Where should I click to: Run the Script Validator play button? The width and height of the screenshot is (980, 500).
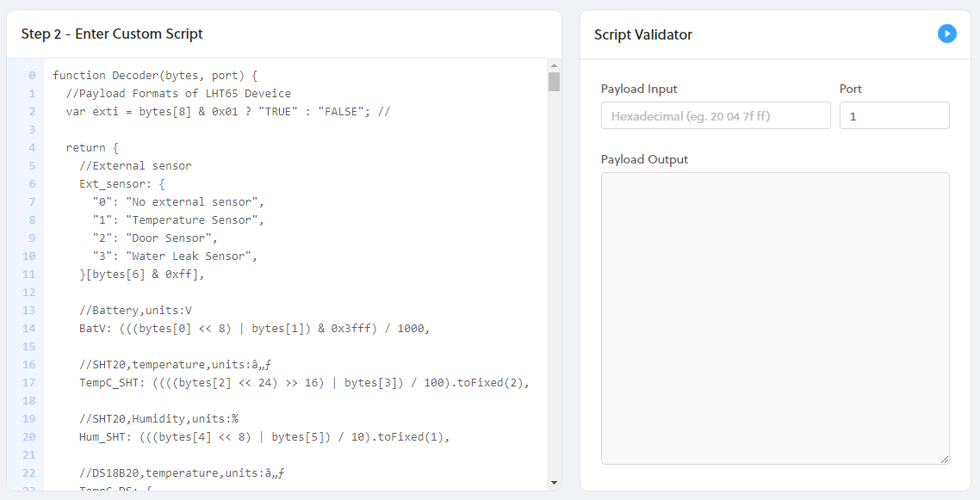click(x=946, y=34)
